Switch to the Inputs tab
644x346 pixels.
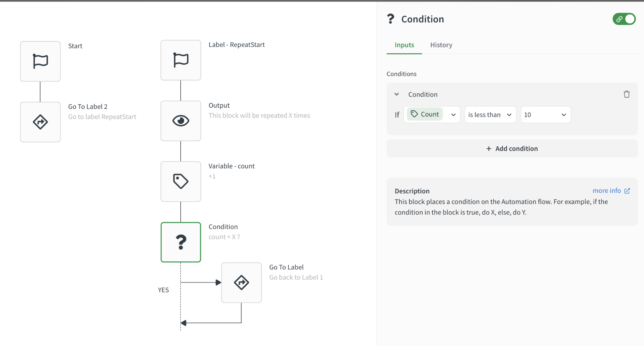point(404,45)
